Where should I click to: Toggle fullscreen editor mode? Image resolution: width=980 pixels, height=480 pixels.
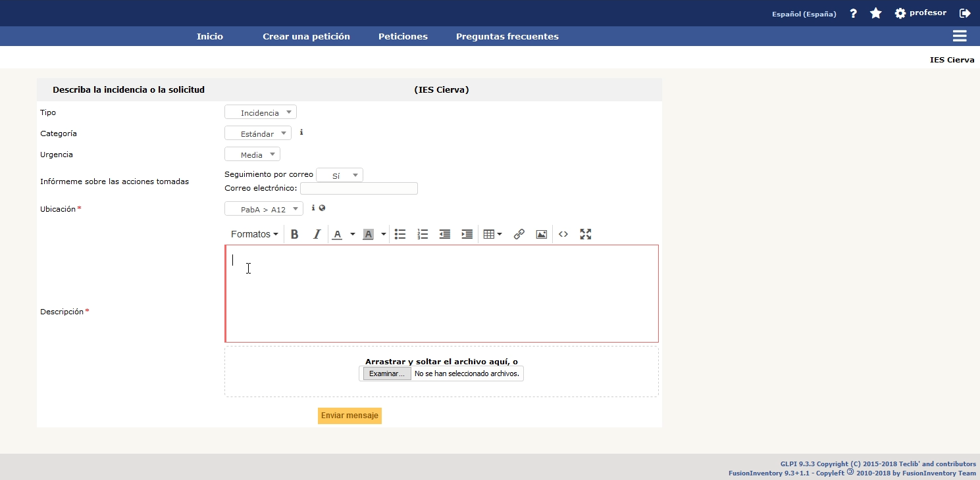coord(586,234)
